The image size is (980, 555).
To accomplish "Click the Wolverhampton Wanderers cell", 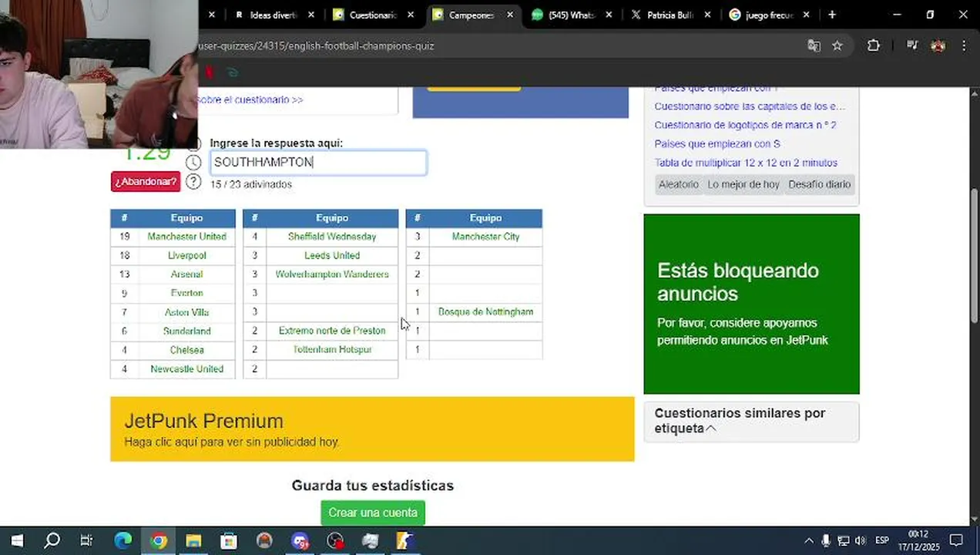I will (332, 274).
